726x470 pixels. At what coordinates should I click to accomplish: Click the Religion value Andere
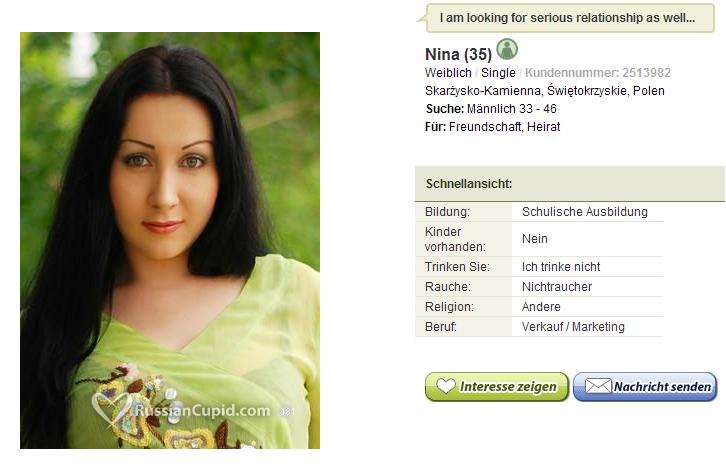(541, 307)
